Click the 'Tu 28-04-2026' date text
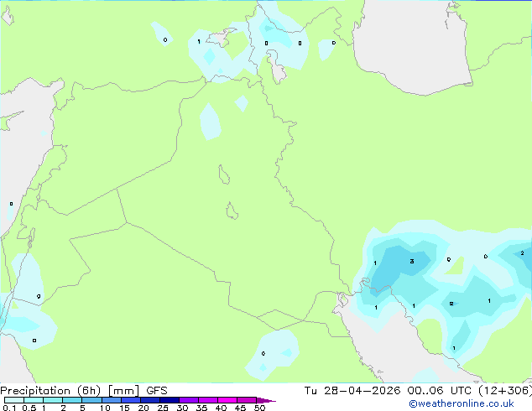Screen dimensions: 532x411 click(352, 391)
